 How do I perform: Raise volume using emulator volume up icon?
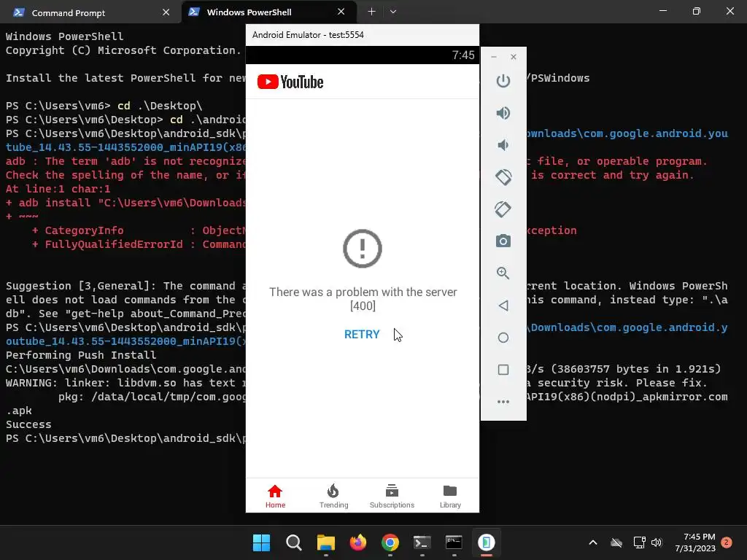[503, 113]
